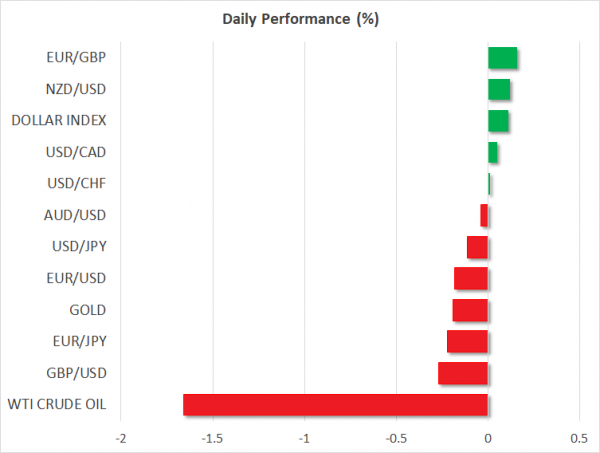Click the NZD/USD green bar
This screenshot has height=453, width=600.
(x=499, y=90)
